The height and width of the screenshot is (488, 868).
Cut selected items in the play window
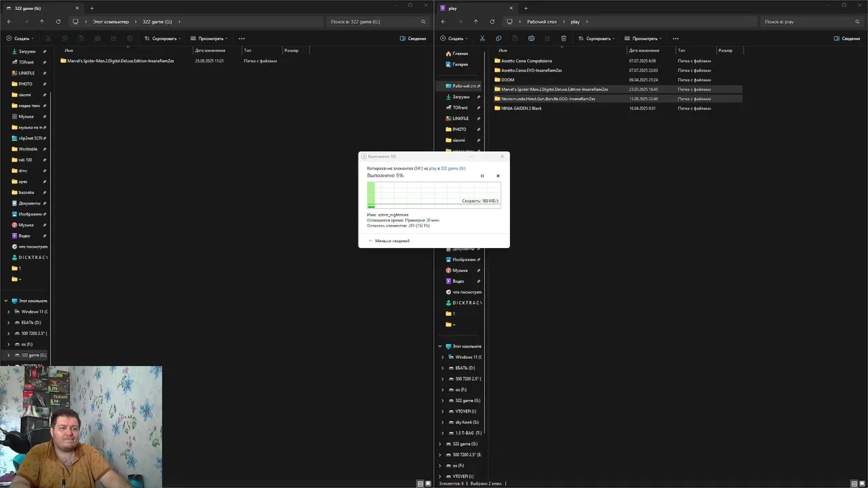point(482,39)
